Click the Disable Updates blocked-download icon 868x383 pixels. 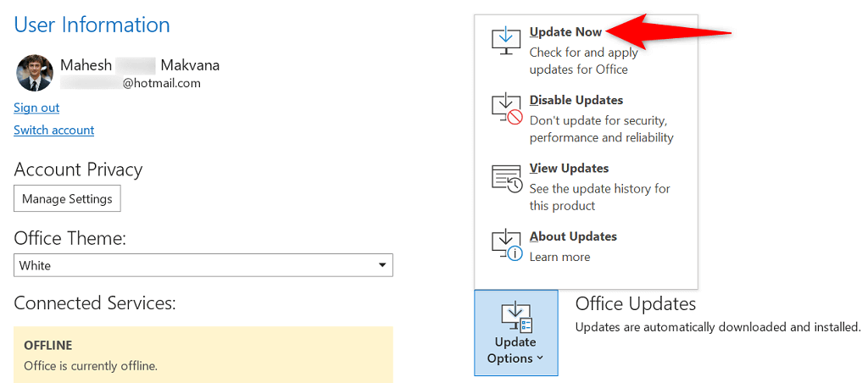click(507, 109)
